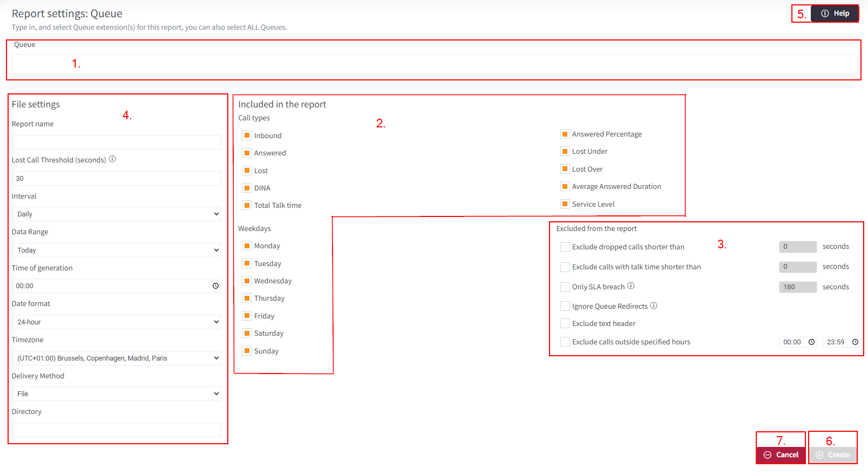Image resolution: width=868 pixels, height=475 pixels.
Task: Click the SLA breach 180 seconds field
Action: tap(798, 287)
